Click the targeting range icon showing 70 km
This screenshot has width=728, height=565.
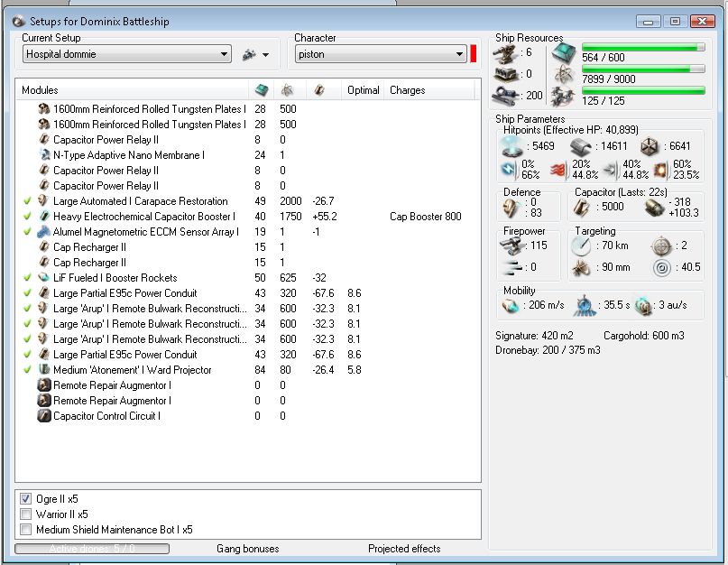[x=581, y=245]
